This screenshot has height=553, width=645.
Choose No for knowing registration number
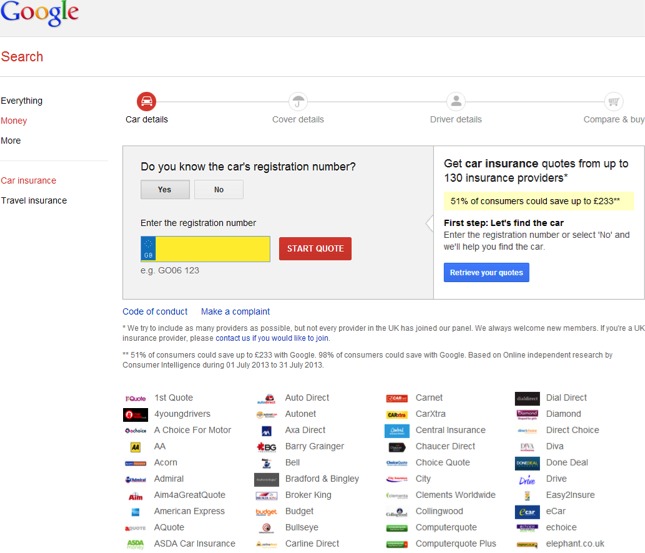click(219, 189)
